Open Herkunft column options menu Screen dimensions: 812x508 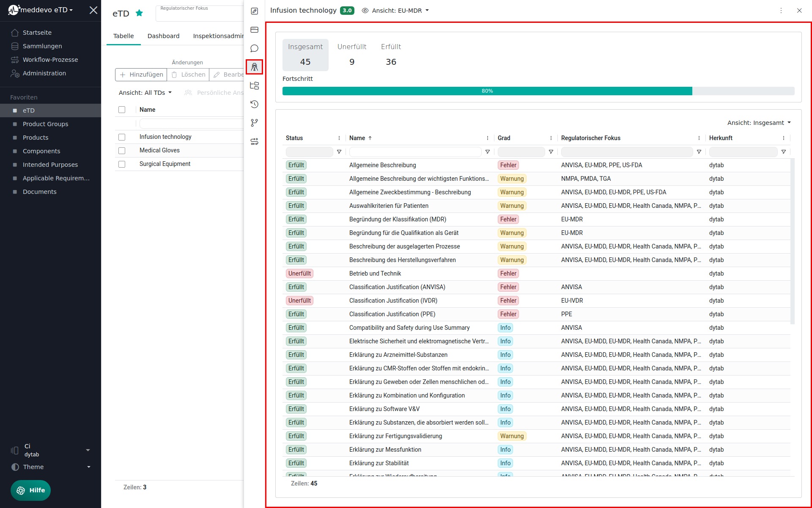point(784,138)
